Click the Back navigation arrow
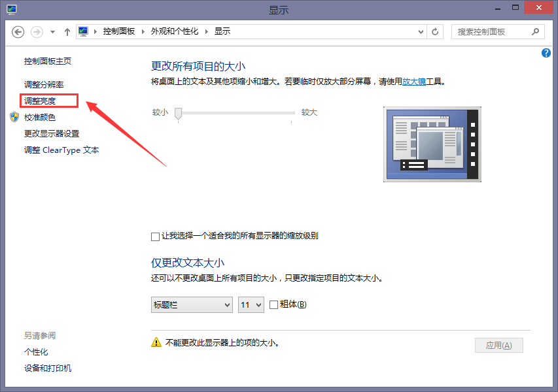This screenshot has height=392, width=558. coord(18,32)
